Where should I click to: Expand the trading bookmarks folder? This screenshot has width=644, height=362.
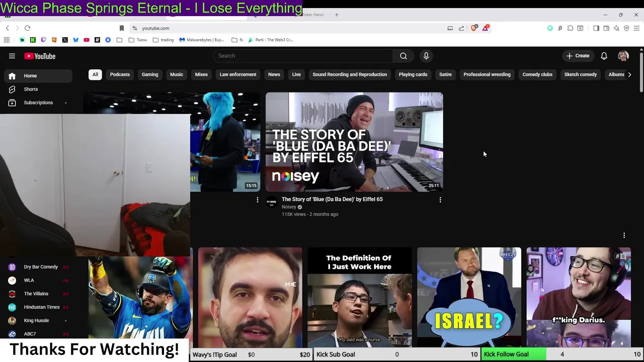coord(164,40)
